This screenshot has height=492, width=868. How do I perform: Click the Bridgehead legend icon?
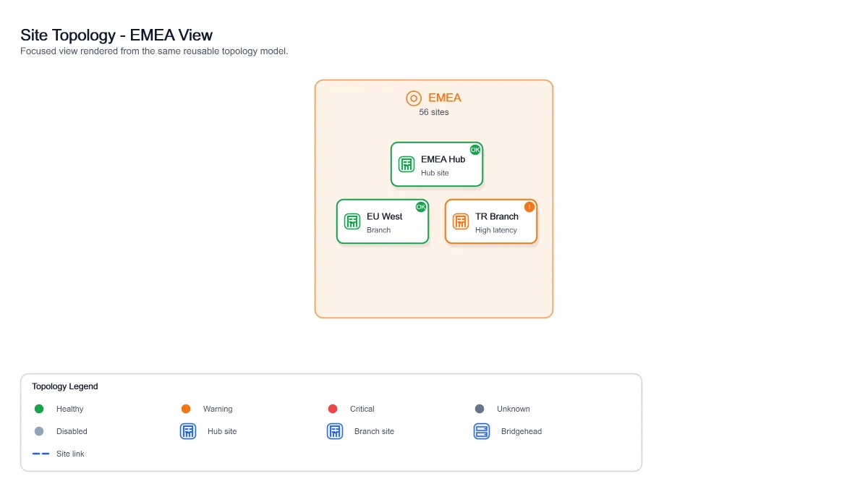point(482,431)
